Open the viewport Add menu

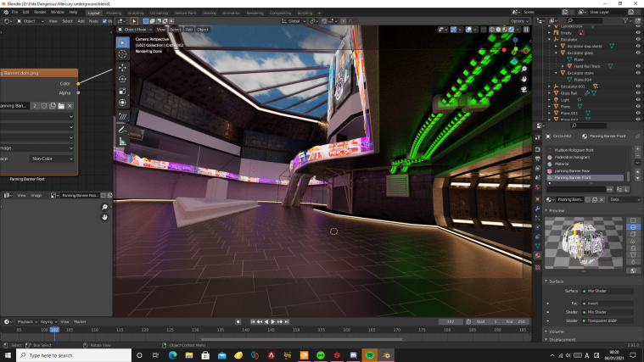(189, 30)
